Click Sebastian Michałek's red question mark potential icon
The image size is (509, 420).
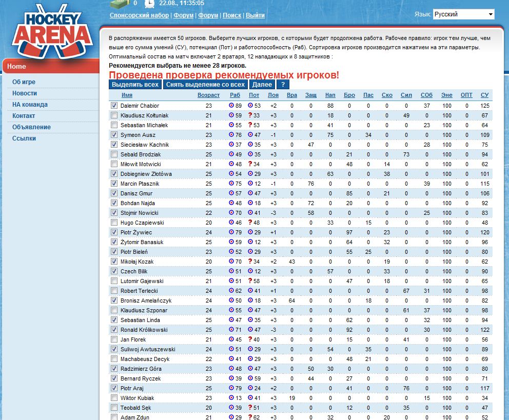coord(250,125)
